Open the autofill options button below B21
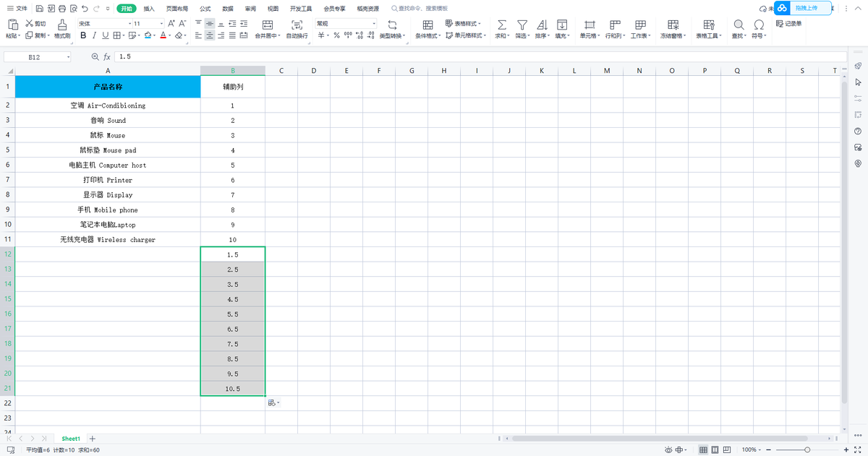Viewport: 868px width, 456px height. pyautogui.click(x=273, y=403)
